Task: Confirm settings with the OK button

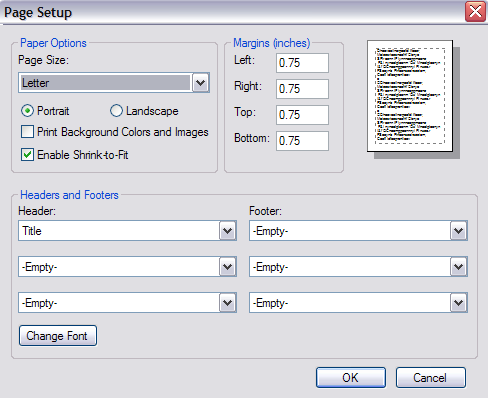Action: 351,378
